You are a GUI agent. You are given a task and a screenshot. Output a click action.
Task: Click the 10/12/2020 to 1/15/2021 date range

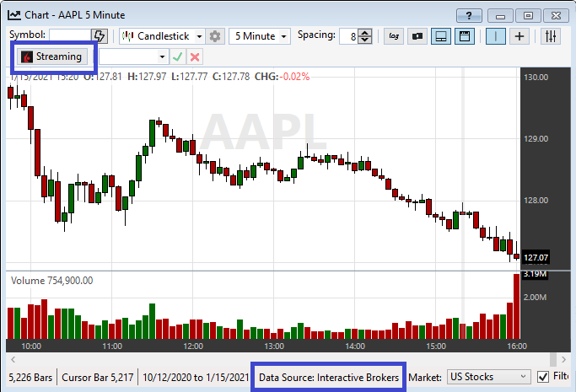pos(196,378)
